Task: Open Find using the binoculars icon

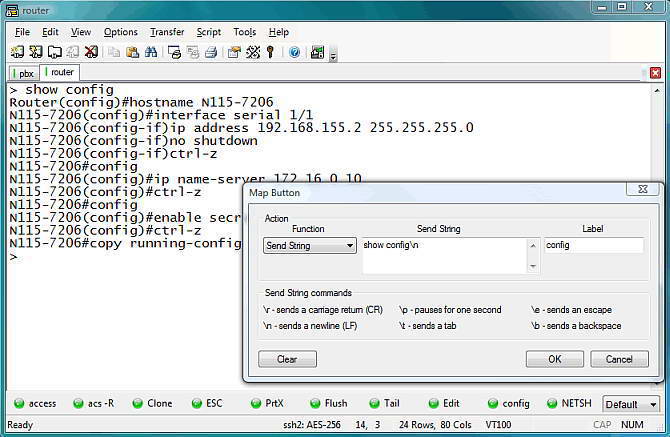Action: click(x=151, y=52)
